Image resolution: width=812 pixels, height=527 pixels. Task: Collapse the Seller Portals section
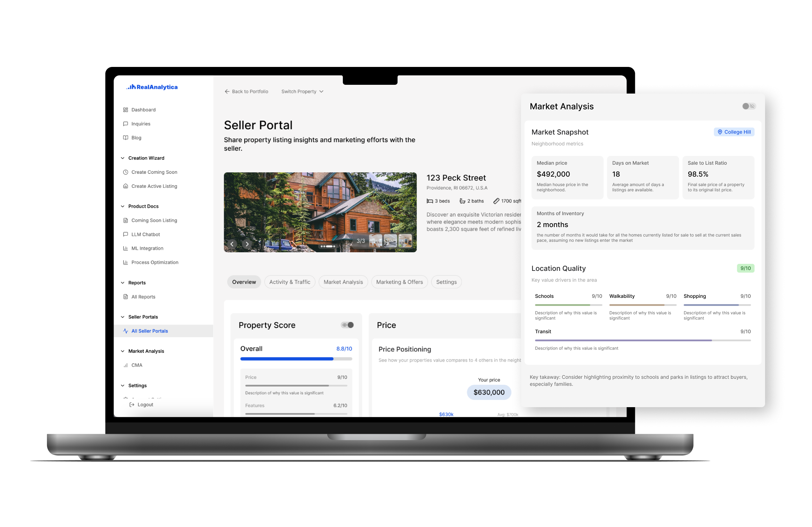point(123,317)
